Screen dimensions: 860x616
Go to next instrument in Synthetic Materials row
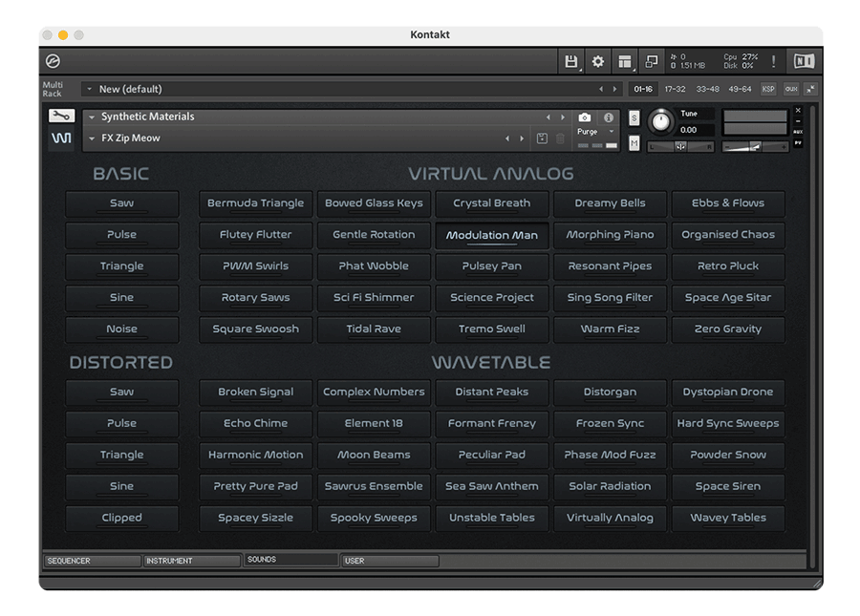(x=562, y=117)
